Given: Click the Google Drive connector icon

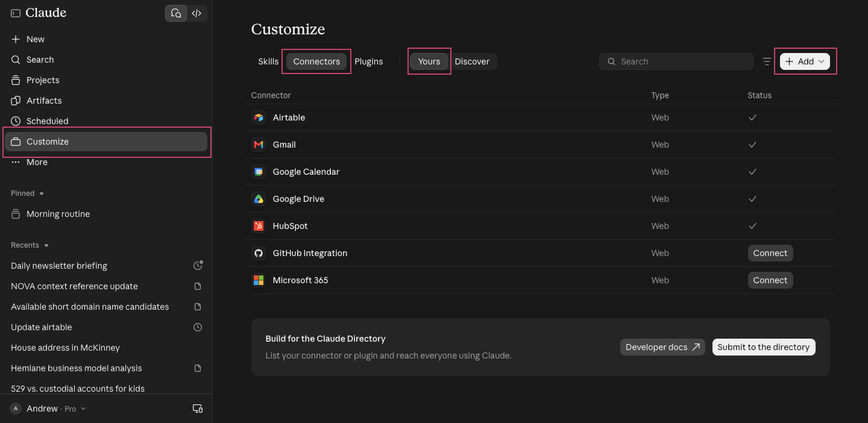Looking at the screenshot, I should pos(259,199).
